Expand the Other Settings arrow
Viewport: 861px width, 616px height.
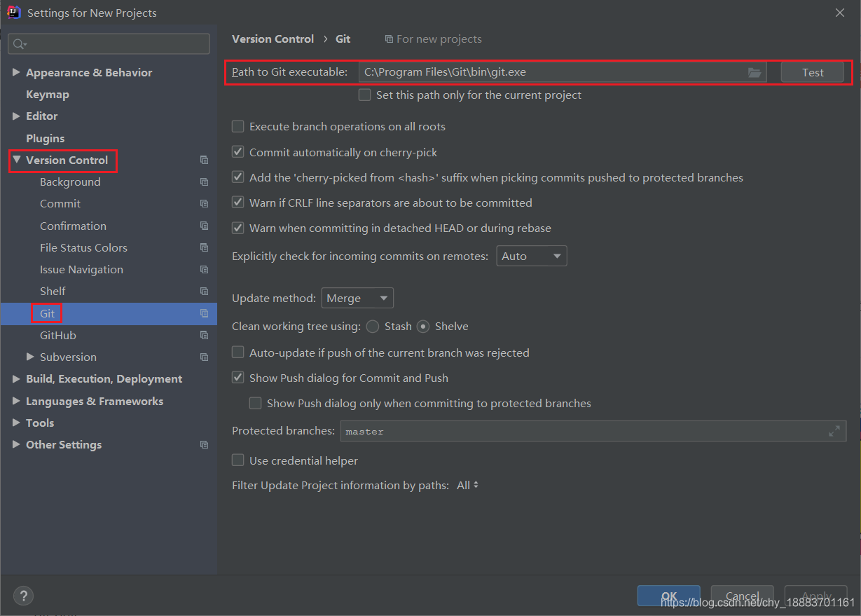(x=16, y=444)
